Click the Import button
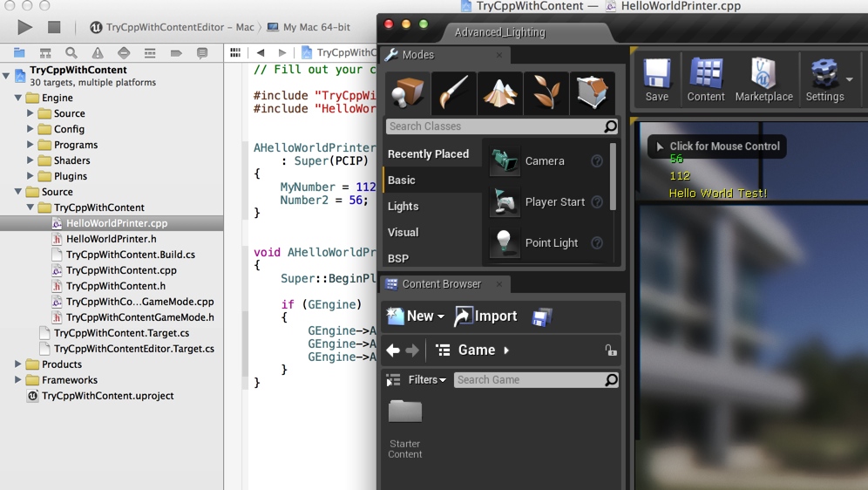Image resolution: width=868 pixels, height=490 pixels. click(x=485, y=316)
